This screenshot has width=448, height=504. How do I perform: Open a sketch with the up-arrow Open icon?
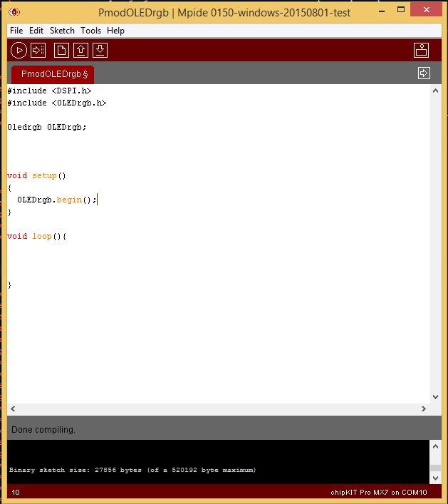click(x=80, y=51)
